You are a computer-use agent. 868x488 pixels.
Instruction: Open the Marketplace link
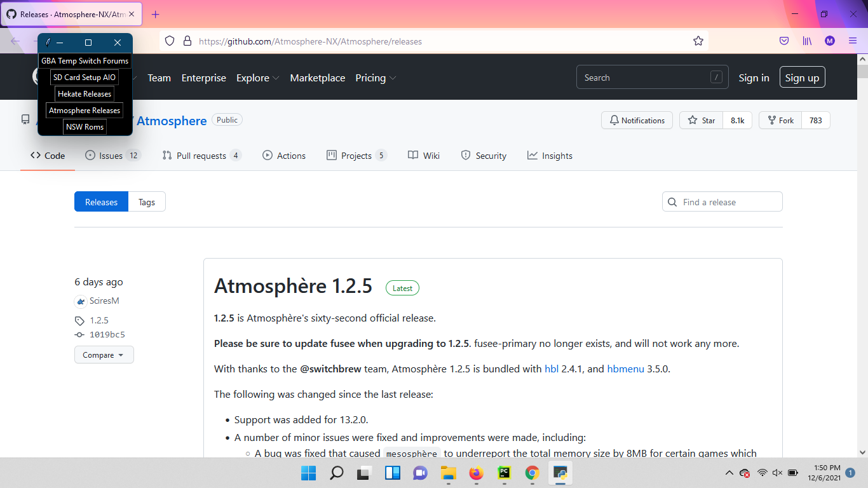click(x=318, y=78)
